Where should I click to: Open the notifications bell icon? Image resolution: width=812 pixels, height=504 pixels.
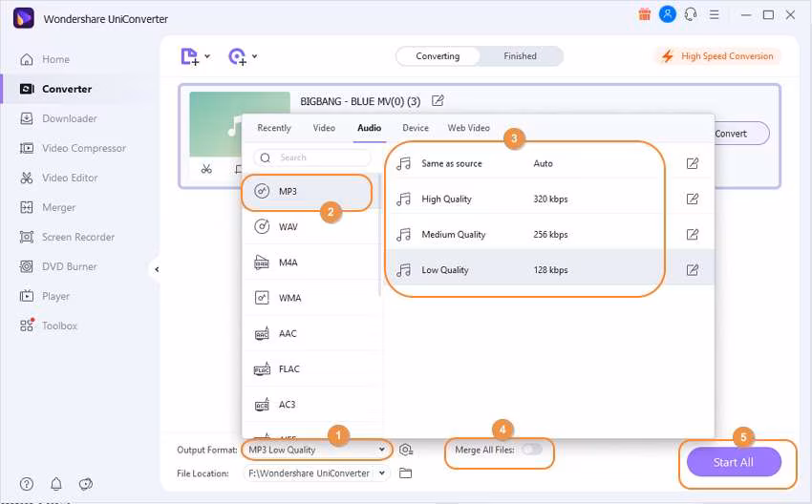click(56, 484)
